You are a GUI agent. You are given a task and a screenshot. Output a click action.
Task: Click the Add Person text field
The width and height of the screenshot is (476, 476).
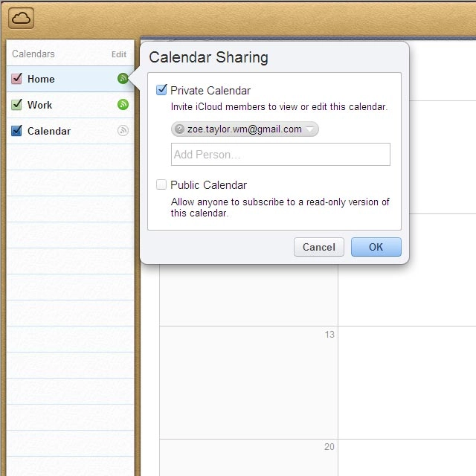280,155
